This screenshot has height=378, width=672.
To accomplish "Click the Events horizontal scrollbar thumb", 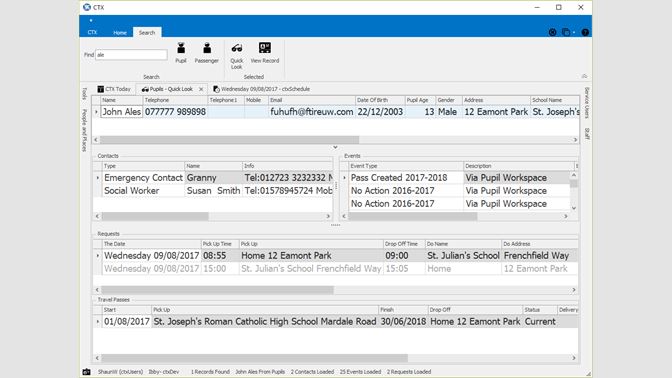I will pos(413,216).
